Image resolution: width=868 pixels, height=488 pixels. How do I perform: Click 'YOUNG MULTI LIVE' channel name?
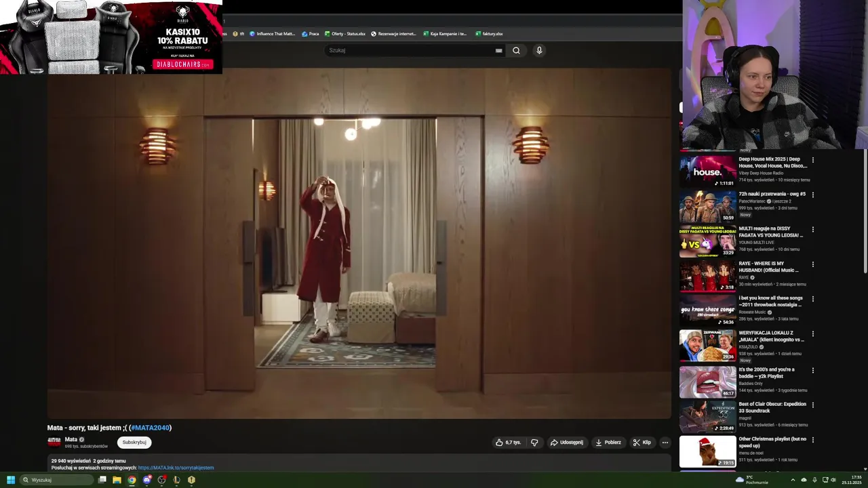click(756, 243)
